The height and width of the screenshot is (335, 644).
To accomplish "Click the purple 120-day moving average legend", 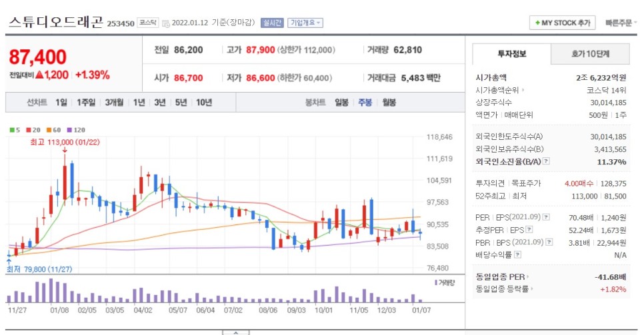I will point(76,130).
